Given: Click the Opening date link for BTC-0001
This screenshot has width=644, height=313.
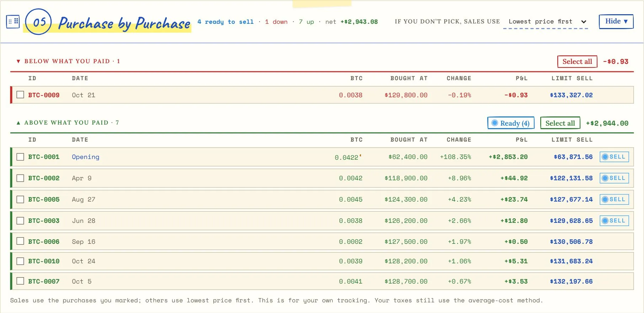Looking at the screenshot, I should point(86,157).
